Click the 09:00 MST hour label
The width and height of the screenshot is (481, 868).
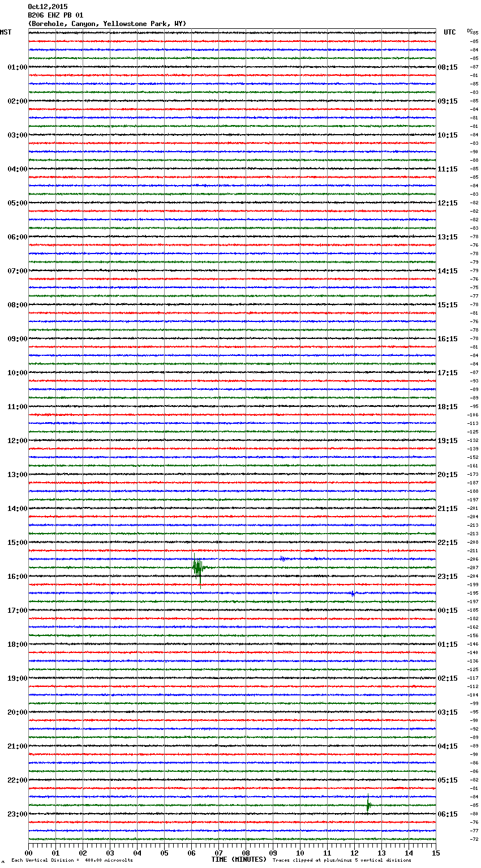coord(18,339)
